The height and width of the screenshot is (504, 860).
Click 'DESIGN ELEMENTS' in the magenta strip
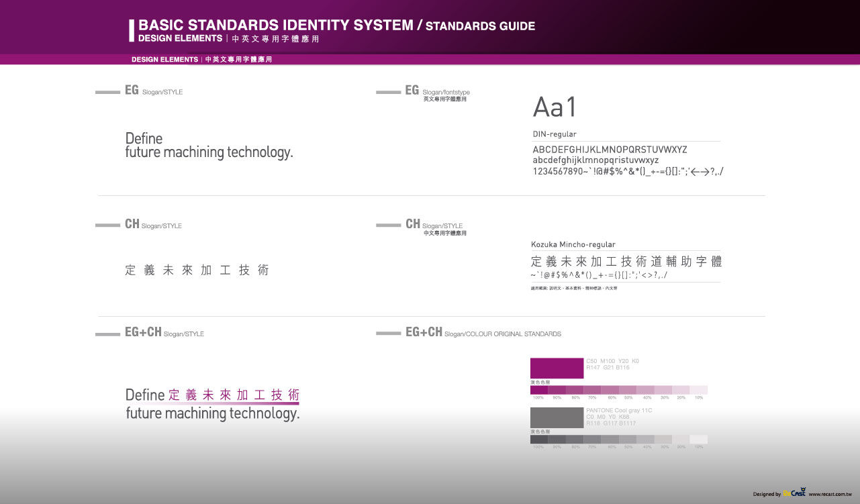(164, 60)
